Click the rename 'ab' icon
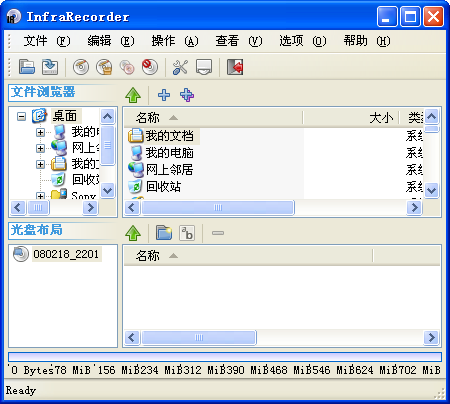This screenshot has height=404, width=450. [x=187, y=233]
